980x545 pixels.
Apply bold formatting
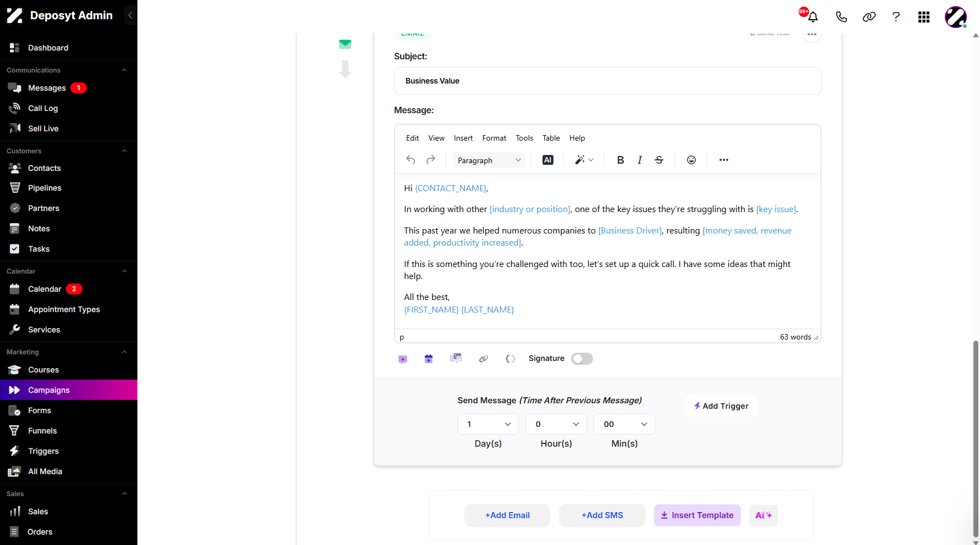(621, 160)
